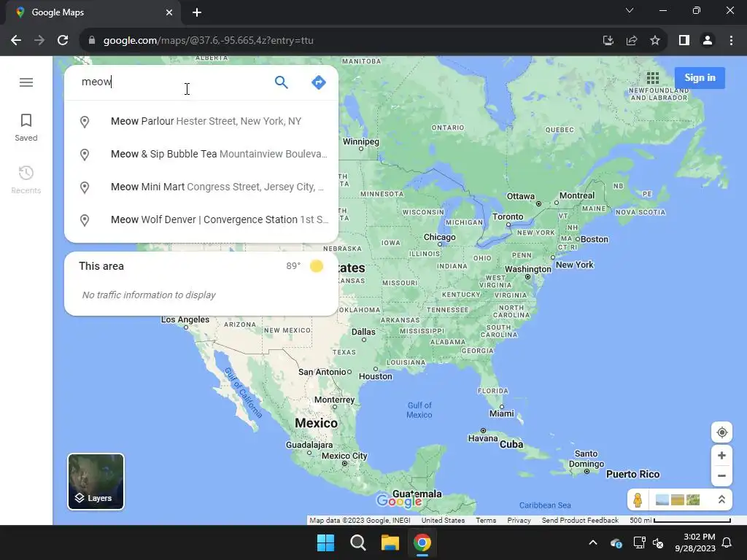This screenshot has height=560, width=747.
Task: Open the Layers map type thumbnail
Action: tap(96, 481)
